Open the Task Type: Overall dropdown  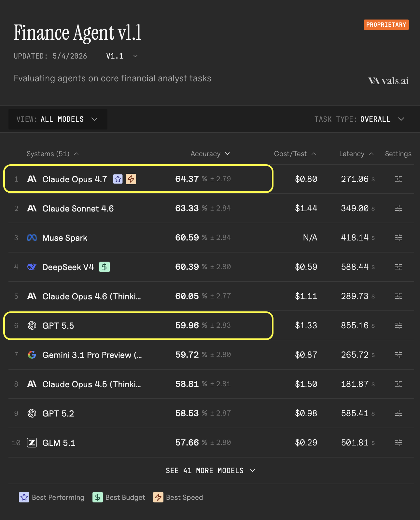point(359,119)
